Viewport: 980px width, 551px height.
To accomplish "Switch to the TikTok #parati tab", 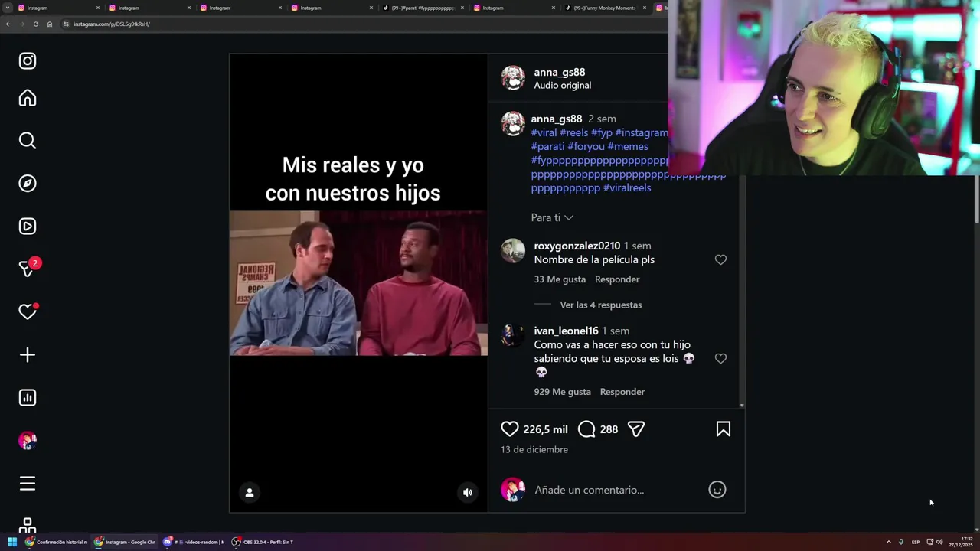I will [423, 8].
